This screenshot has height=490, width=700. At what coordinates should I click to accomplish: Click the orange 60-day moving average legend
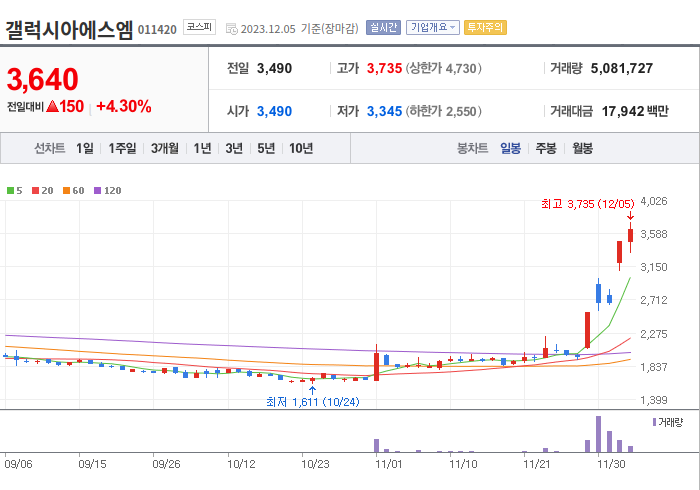tap(74, 191)
